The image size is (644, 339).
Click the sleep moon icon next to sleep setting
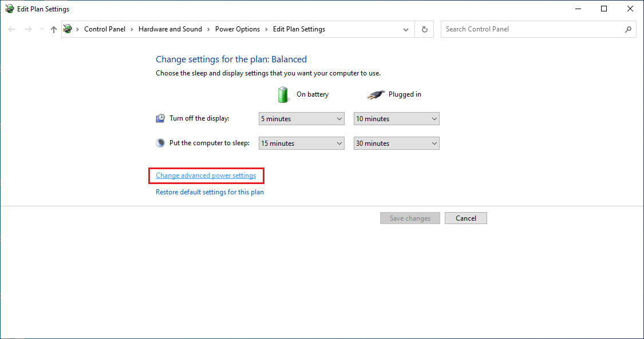click(160, 142)
